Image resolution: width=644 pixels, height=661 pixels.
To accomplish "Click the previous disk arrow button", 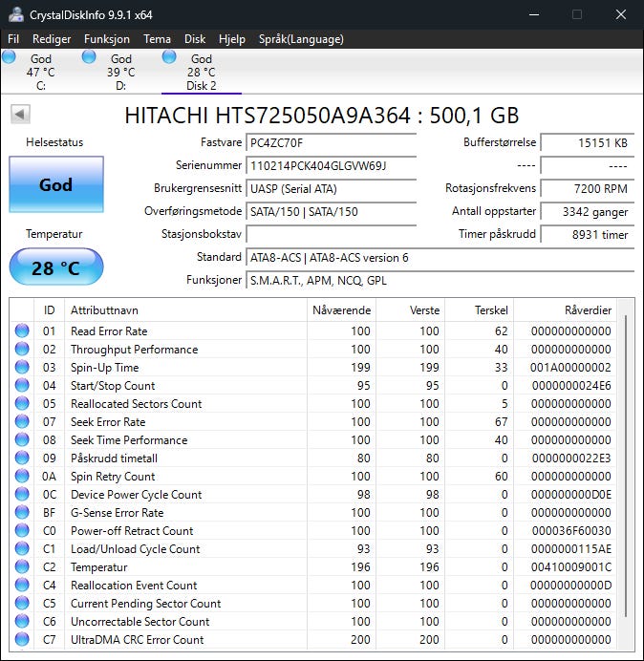I will click(x=20, y=115).
